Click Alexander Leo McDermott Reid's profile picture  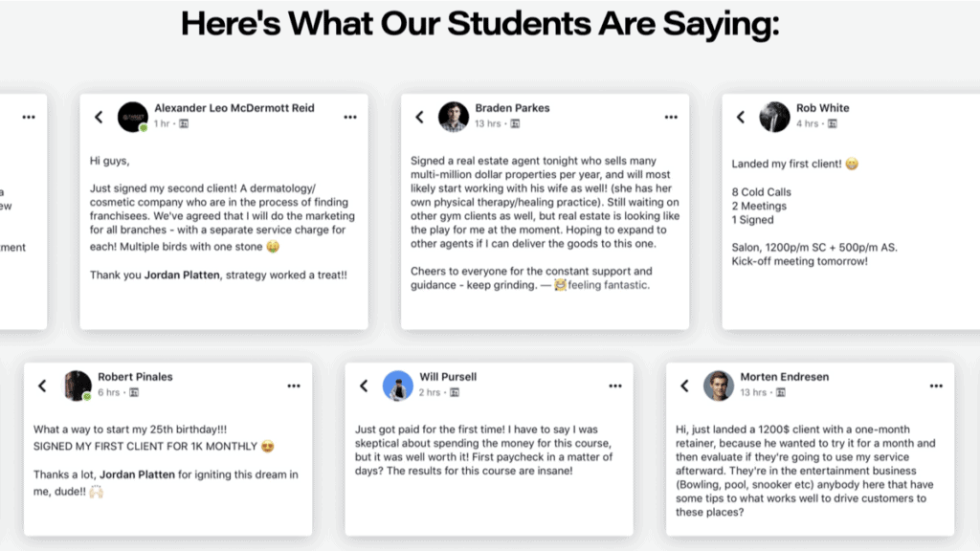click(133, 117)
